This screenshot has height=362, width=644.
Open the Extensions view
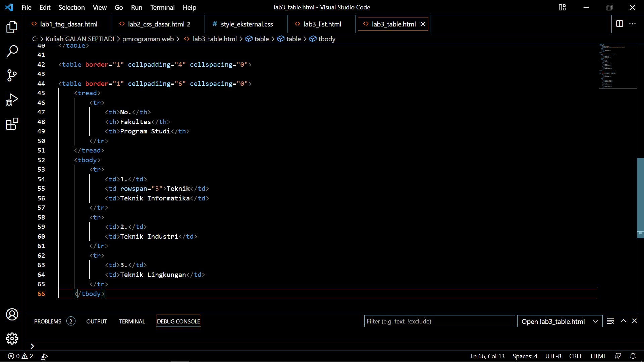(x=12, y=124)
